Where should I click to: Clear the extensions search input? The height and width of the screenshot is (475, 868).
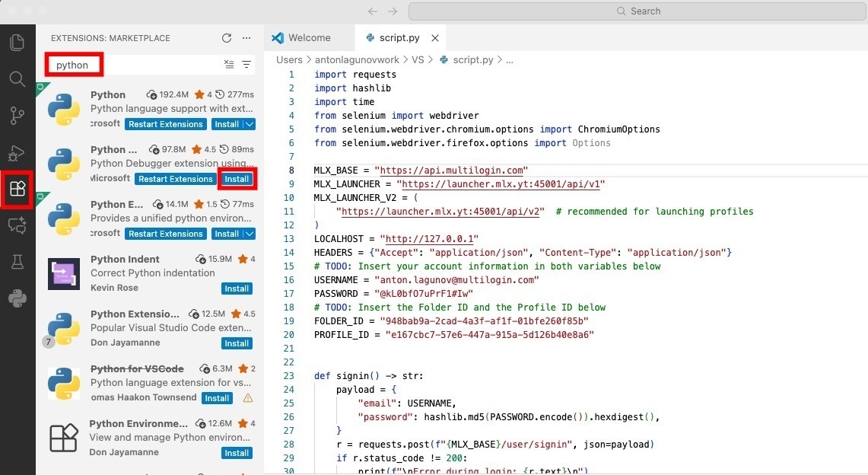(229, 65)
